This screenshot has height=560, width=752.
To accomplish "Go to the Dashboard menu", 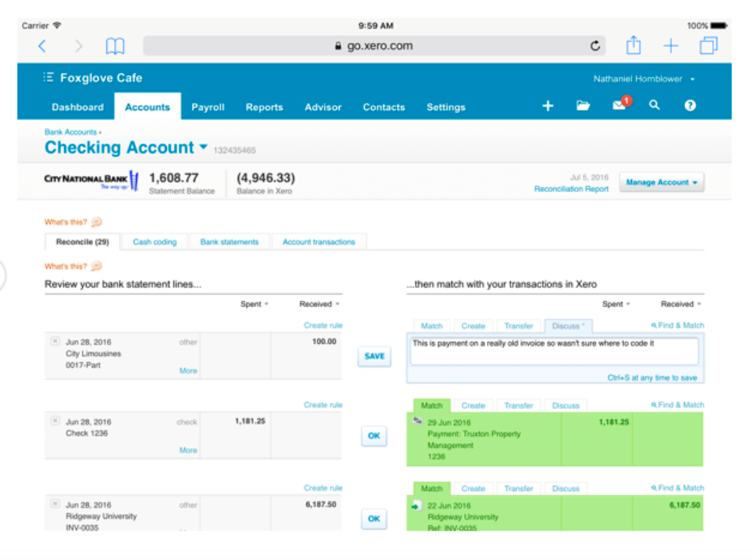I will (78, 108).
